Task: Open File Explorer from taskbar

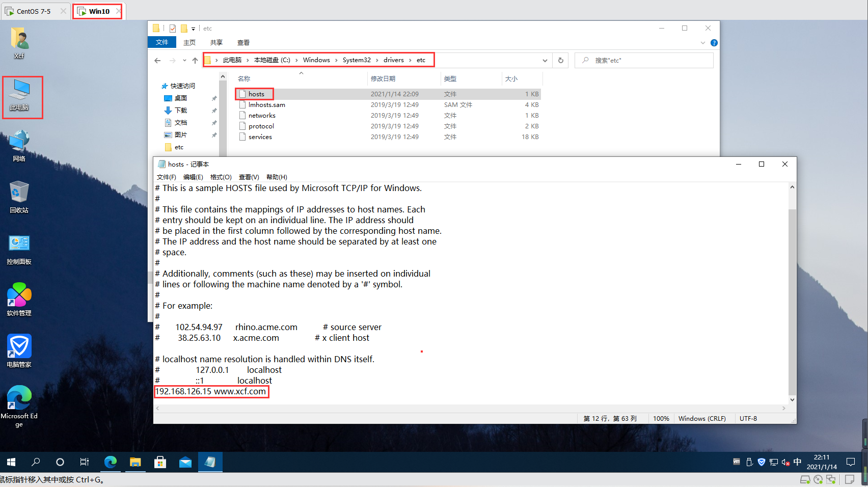Action: coord(135,462)
